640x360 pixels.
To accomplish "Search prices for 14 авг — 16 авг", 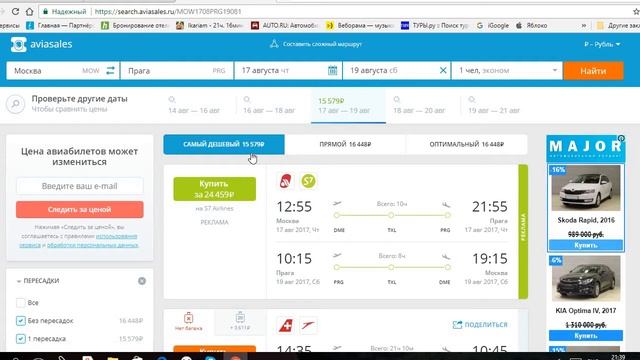I will pyautogui.click(x=194, y=105).
